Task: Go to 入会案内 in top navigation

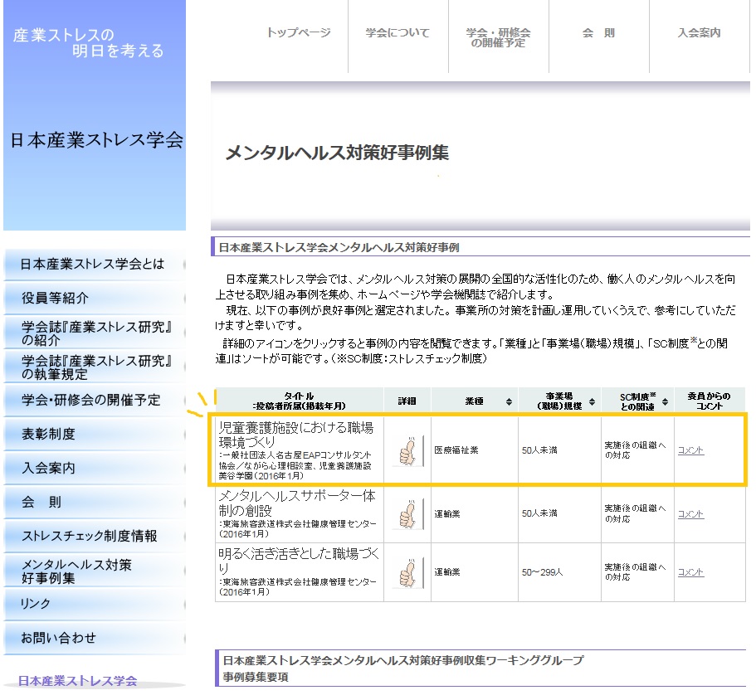Action: tap(699, 33)
